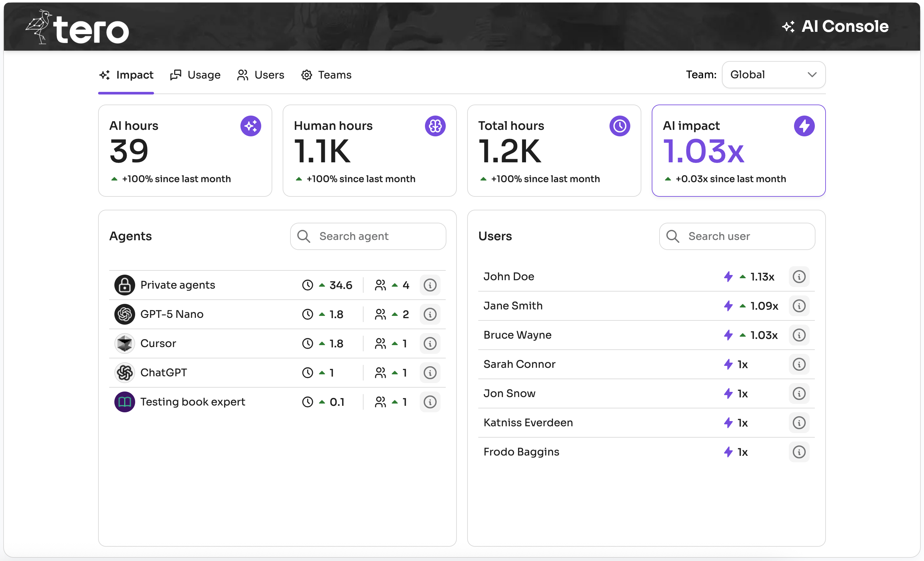Viewport: 924px width, 561px height.
Task: Click the AI Console link in header
Action: coord(836,26)
